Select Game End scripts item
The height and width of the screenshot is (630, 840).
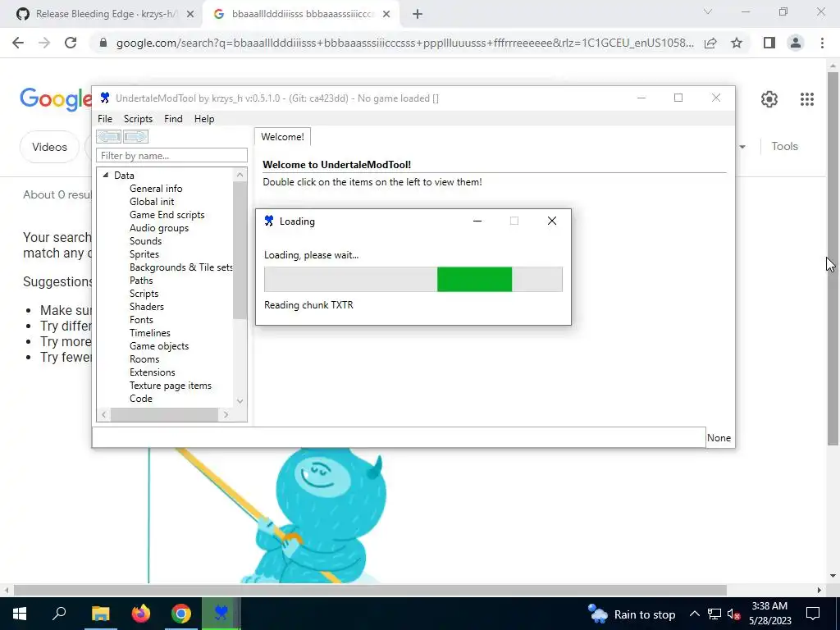click(x=167, y=215)
